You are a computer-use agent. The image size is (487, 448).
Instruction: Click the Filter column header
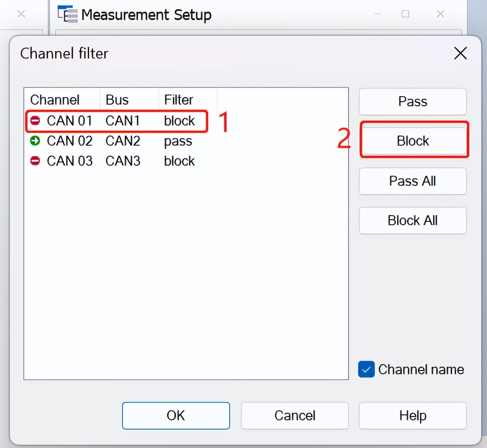pyautogui.click(x=179, y=100)
